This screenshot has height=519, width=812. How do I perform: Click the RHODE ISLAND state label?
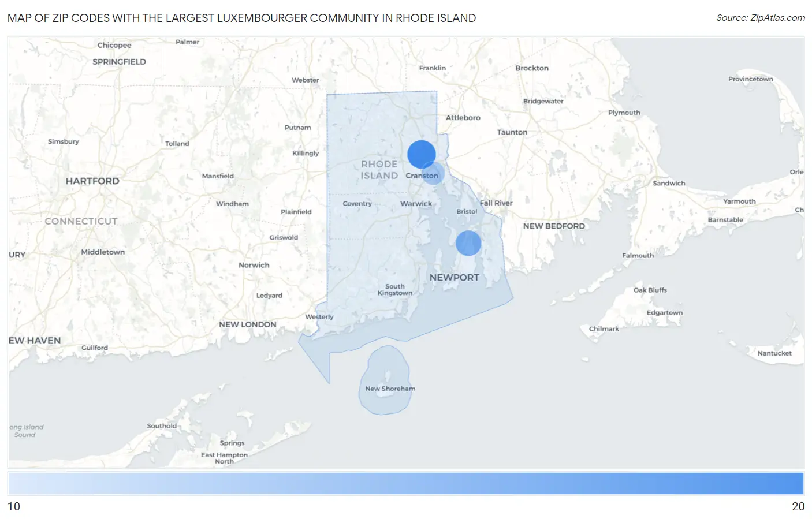(x=379, y=170)
